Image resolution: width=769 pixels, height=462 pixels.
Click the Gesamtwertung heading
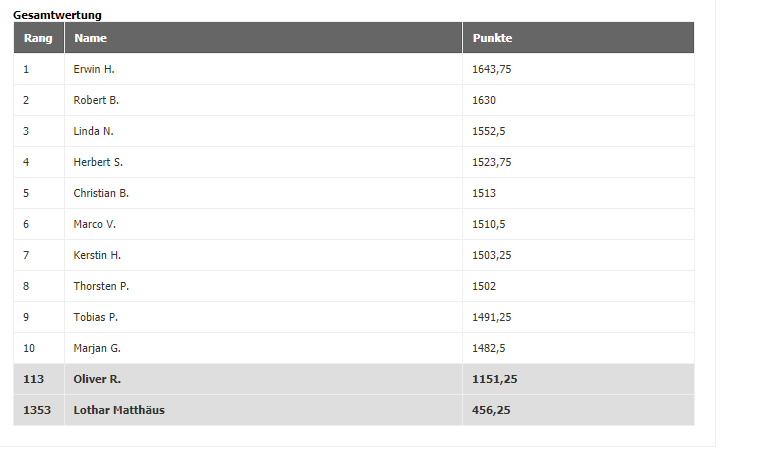pyautogui.click(x=57, y=15)
